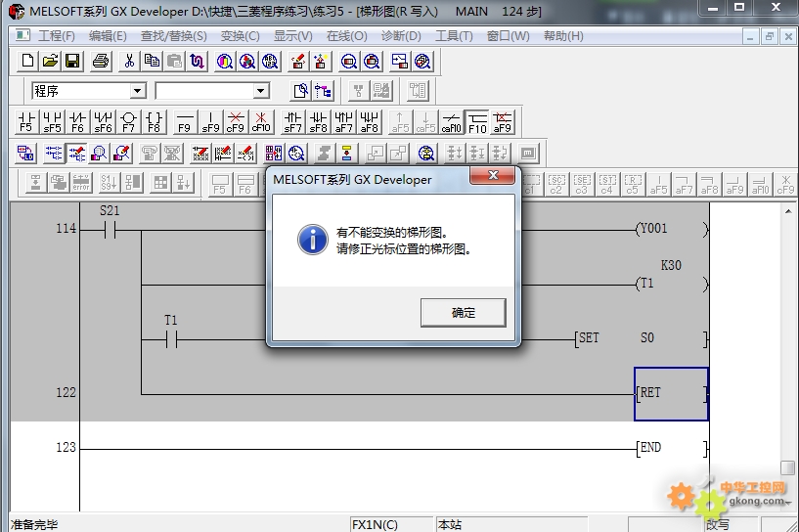Print using the printer icon
The width and height of the screenshot is (799, 532).
coord(101,62)
